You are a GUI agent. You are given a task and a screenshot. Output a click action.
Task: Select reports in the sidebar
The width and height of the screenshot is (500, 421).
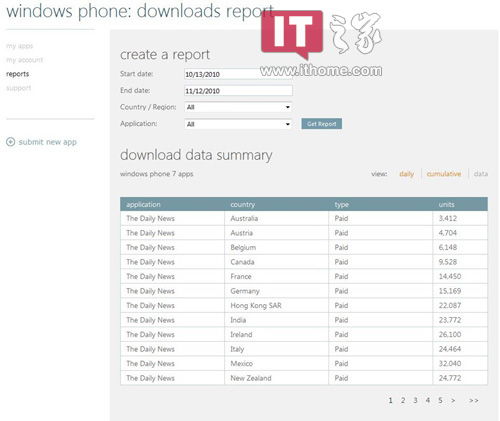(x=17, y=74)
